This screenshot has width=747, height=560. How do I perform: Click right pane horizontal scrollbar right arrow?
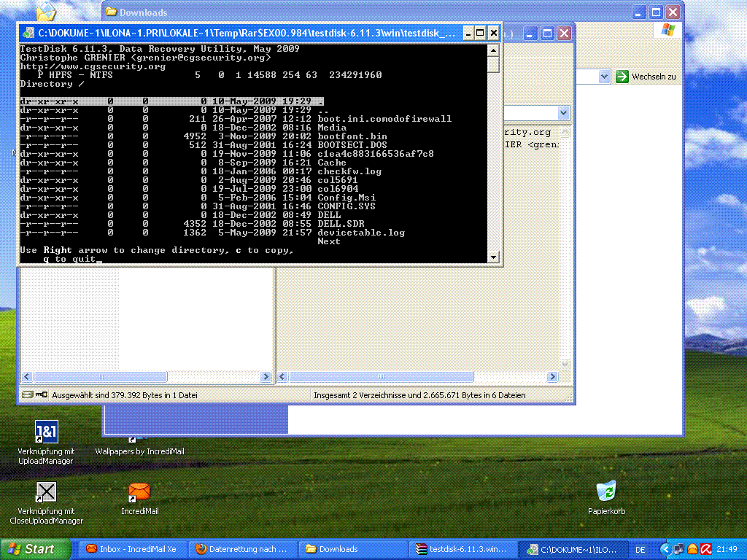pyautogui.click(x=552, y=377)
